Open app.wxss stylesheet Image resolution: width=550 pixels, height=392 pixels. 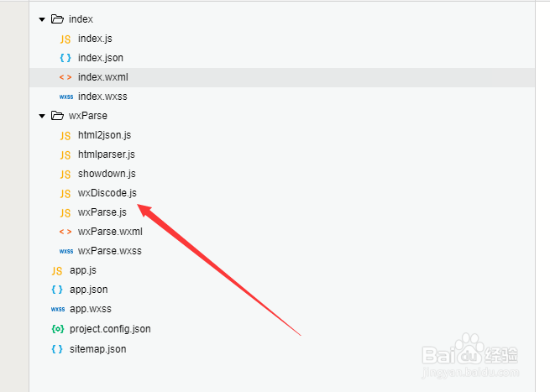coord(90,309)
